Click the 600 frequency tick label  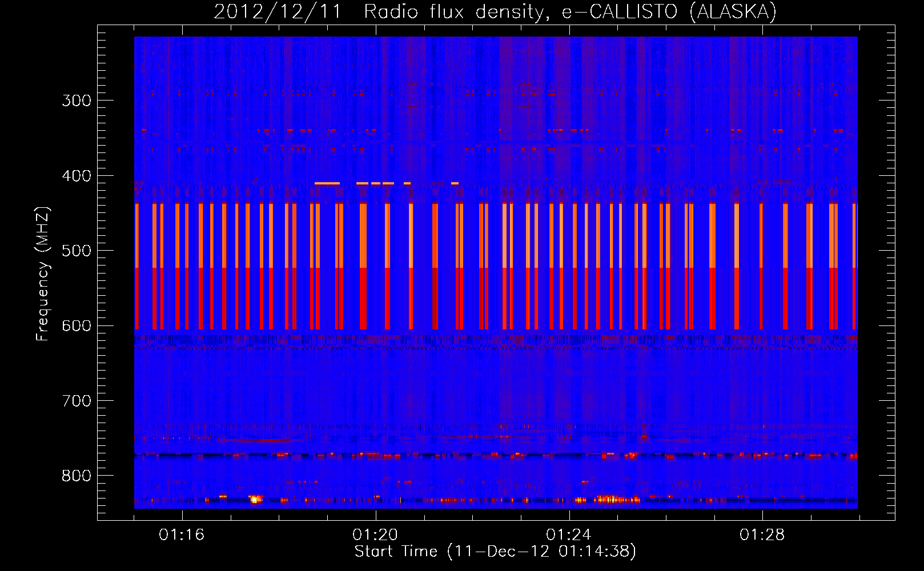77,326
